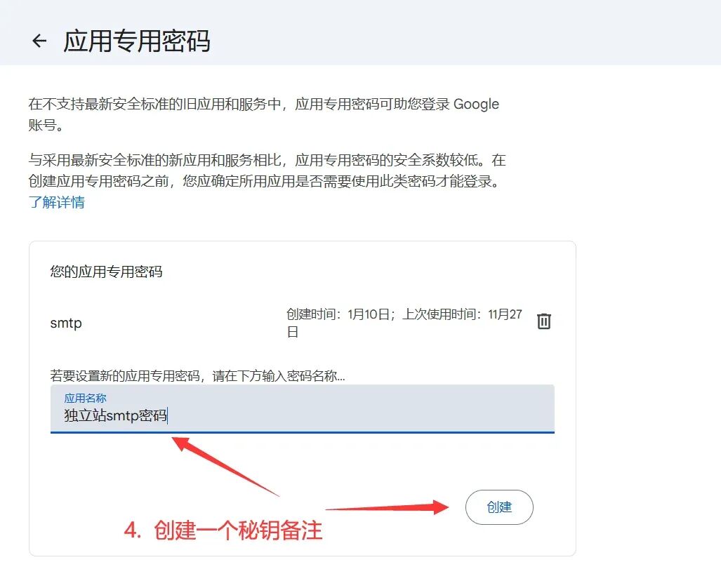Click the text 账号 ending the first paragraph
The image size is (721, 588).
[x=42, y=125]
